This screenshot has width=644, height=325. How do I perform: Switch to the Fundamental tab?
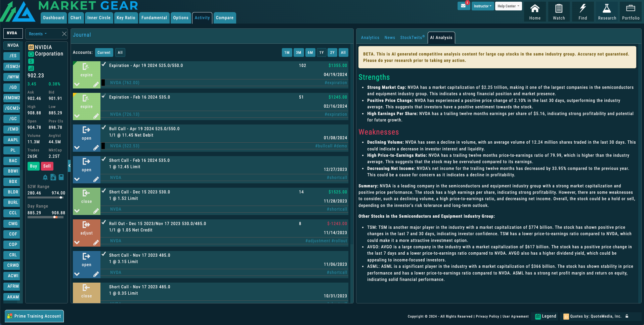pos(154,18)
